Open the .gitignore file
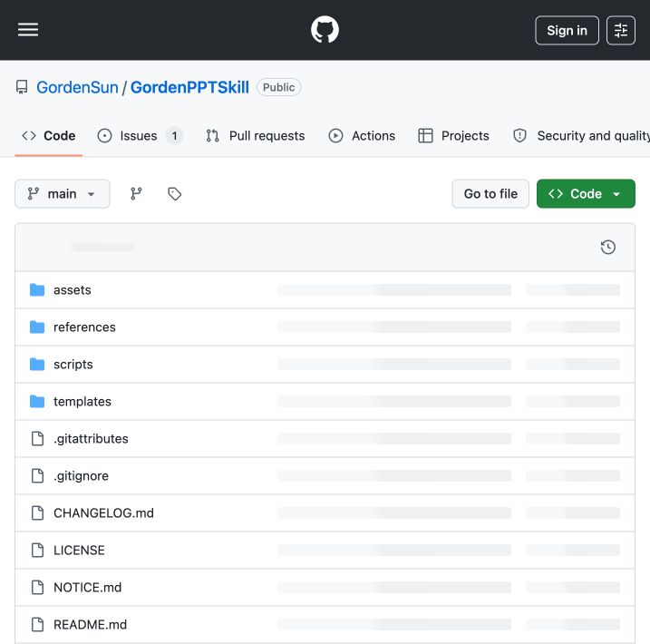The image size is (650, 644). click(81, 476)
